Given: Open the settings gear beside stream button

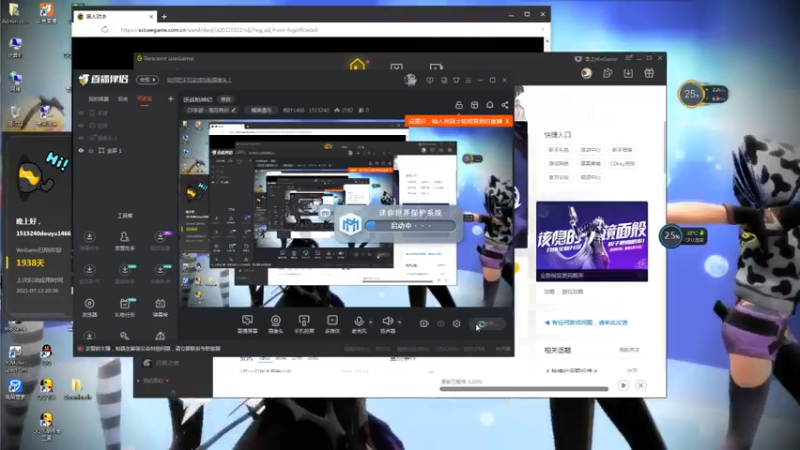Looking at the screenshot, I should tap(457, 323).
